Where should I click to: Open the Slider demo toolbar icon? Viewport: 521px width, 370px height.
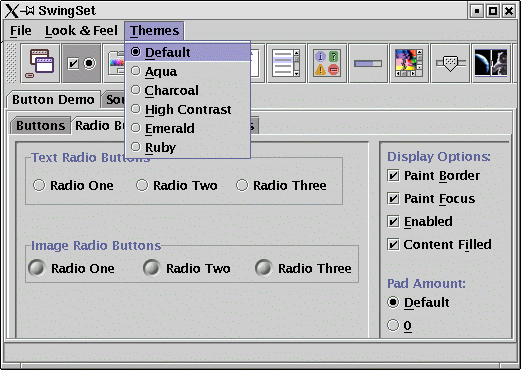(x=450, y=63)
